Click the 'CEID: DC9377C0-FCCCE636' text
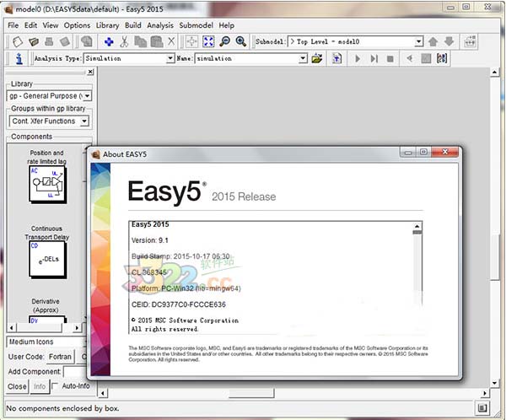506x420 pixels. click(179, 304)
